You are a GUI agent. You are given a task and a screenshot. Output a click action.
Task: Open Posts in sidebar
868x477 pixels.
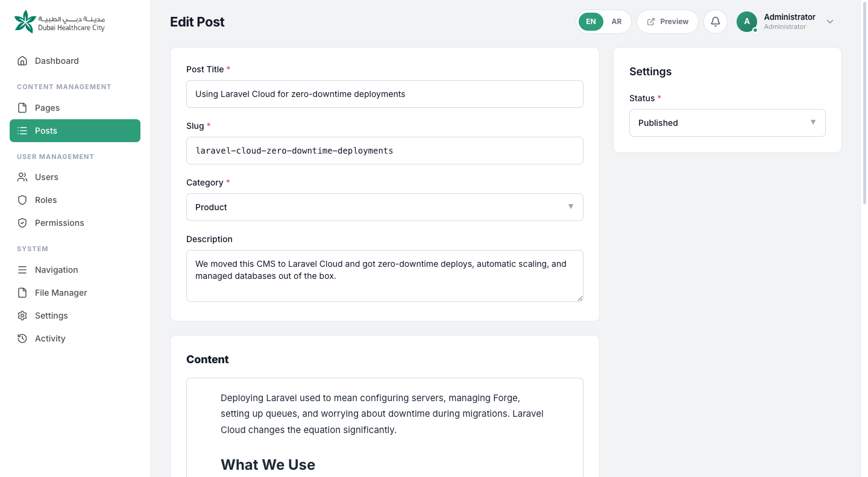coord(75,131)
